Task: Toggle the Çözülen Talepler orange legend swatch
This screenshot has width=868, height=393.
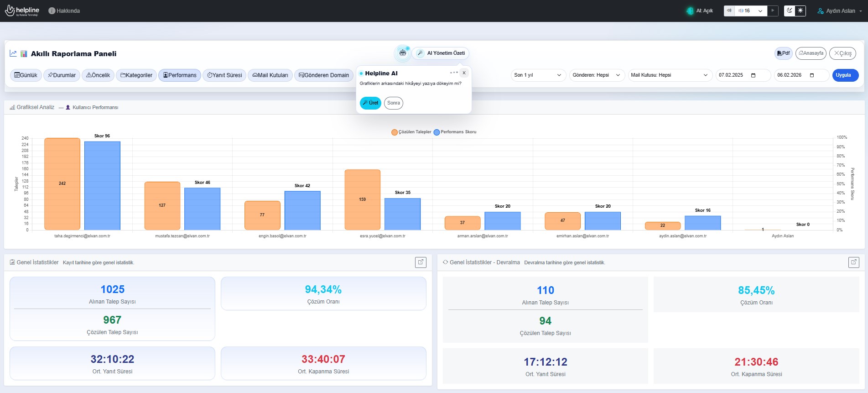Action: (x=394, y=132)
